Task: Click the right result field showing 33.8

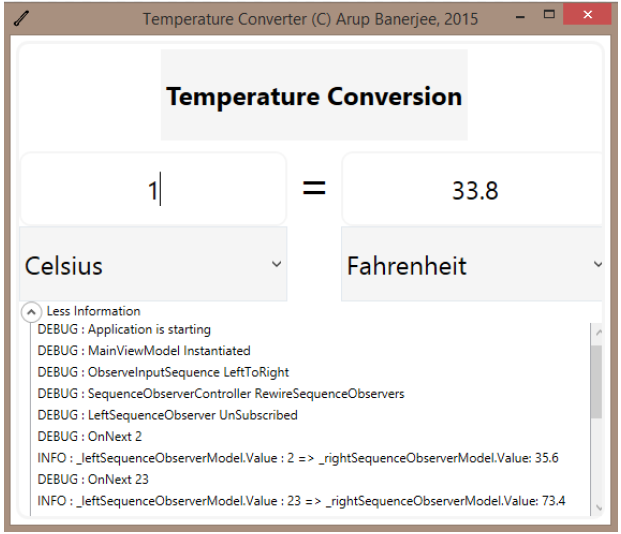Action: click(472, 189)
